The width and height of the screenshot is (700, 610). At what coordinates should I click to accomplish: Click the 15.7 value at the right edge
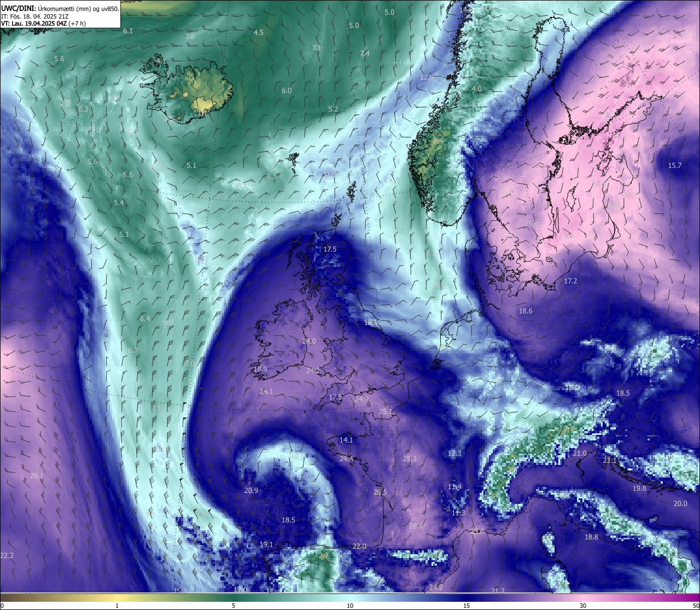[x=675, y=165]
